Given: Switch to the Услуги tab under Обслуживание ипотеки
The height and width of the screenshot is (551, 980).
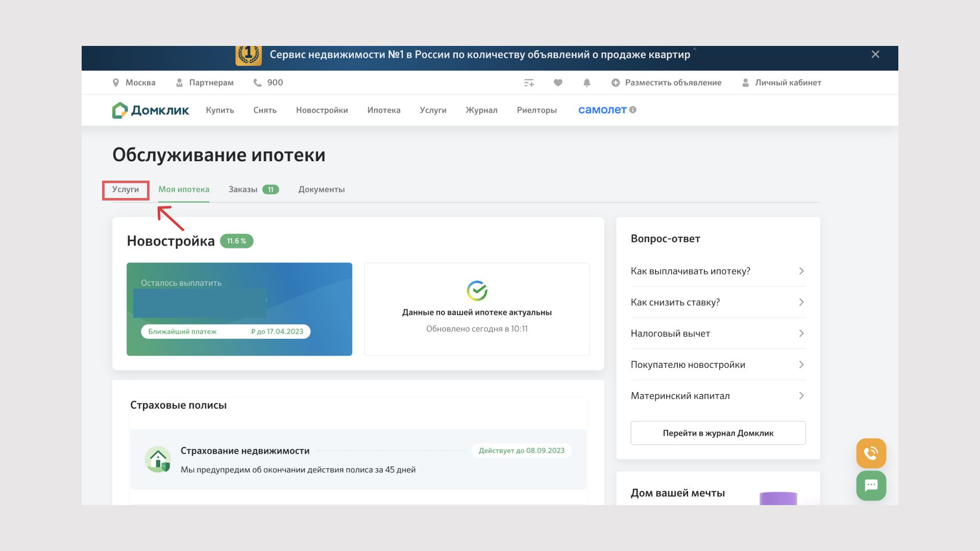Looking at the screenshot, I should tap(126, 189).
